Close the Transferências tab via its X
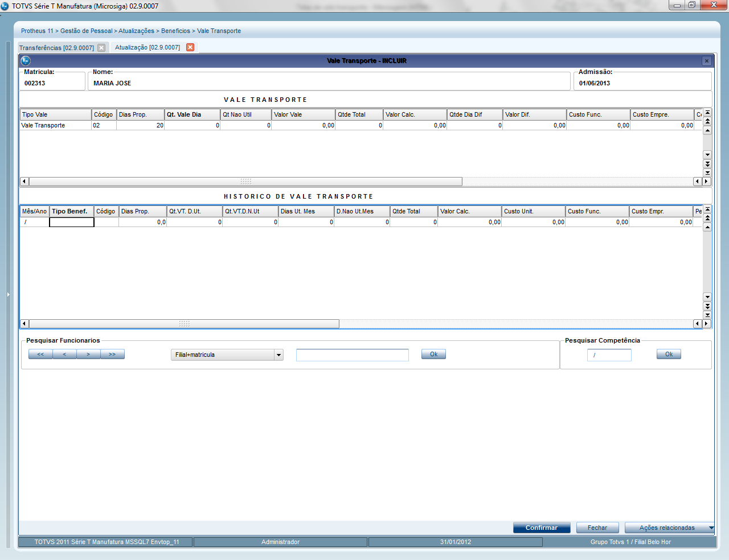Viewport: 729px width, 560px height. pyautogui.click(x=101, y=48)
